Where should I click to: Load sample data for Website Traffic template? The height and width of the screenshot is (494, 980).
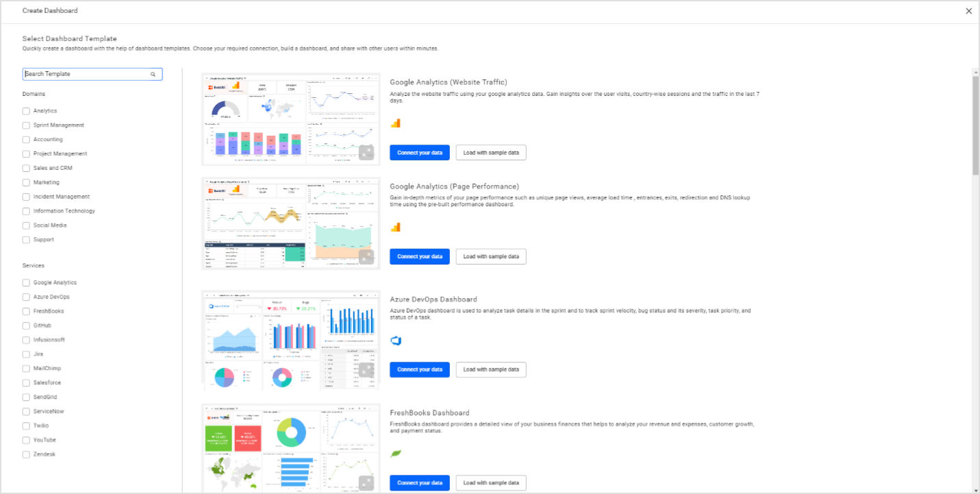[x=491, y=153]
